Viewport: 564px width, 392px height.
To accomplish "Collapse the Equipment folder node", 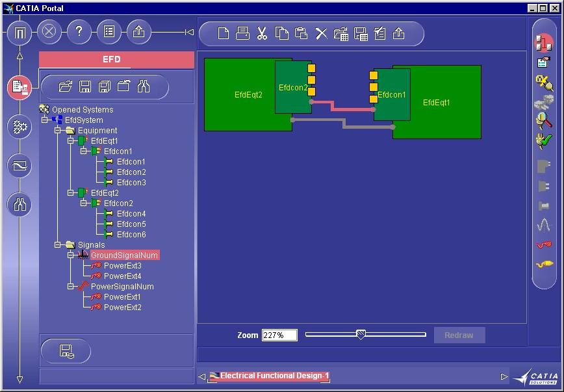I will [x=58, y=130].
